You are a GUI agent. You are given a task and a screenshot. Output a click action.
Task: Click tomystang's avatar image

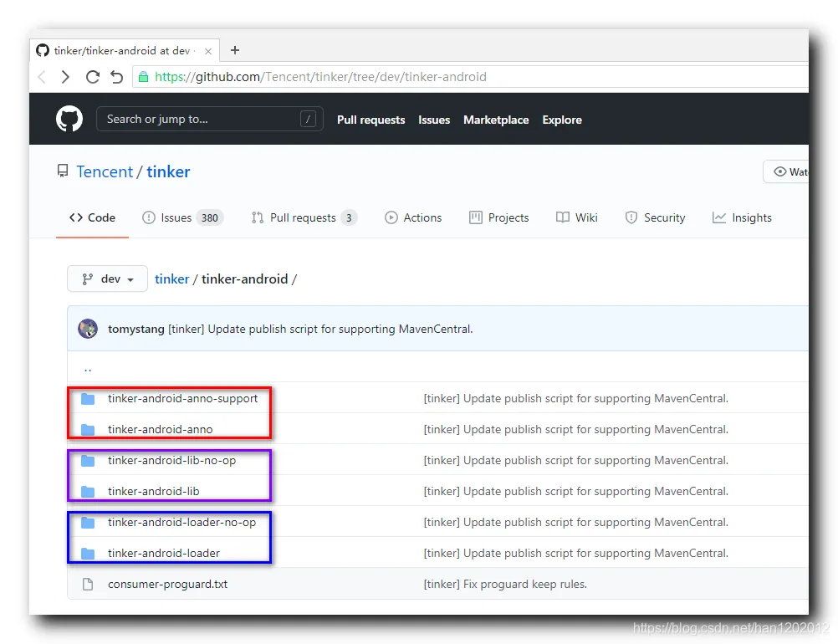coord(88,329)
